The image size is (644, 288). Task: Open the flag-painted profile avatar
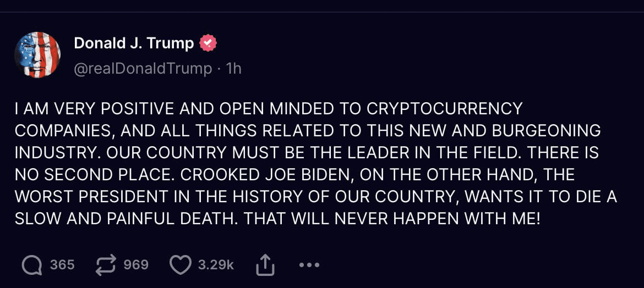point(37,55)
